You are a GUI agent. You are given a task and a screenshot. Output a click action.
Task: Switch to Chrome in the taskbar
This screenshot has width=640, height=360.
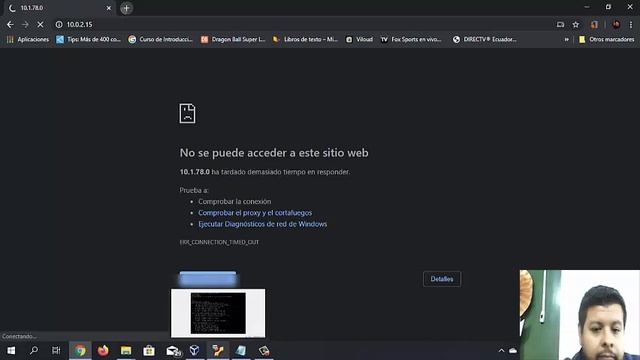tap(80, 351)
